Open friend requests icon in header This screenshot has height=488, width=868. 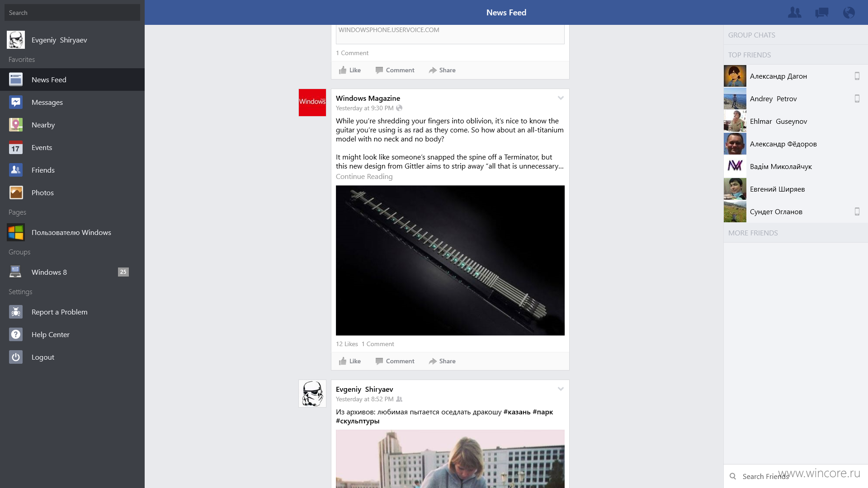pos(794,13)
